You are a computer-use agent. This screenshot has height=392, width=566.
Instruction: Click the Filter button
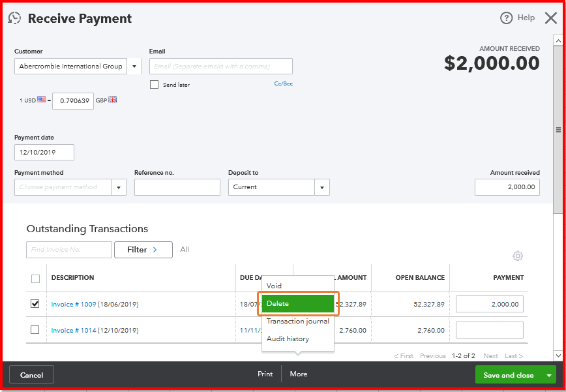pos(143,250)
